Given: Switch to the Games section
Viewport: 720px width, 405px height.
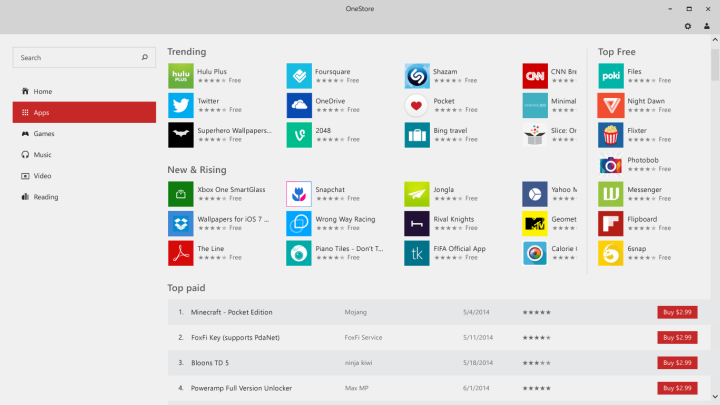Looking at the screenshot, I should point(43,133).
